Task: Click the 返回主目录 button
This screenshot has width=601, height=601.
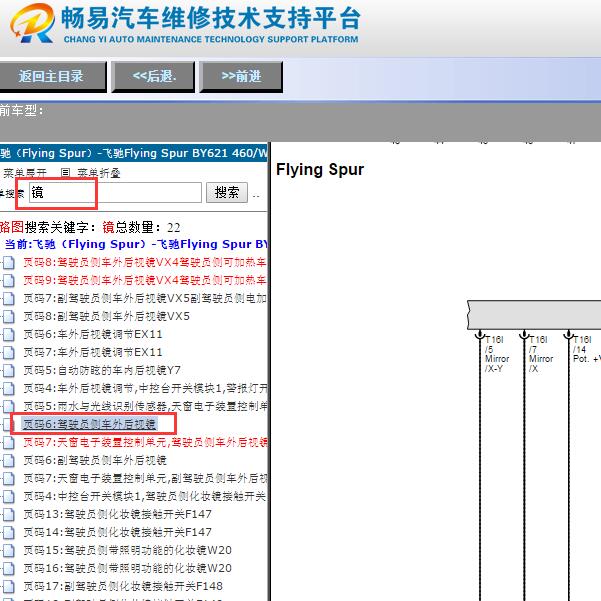Action: tap(52, 77)
